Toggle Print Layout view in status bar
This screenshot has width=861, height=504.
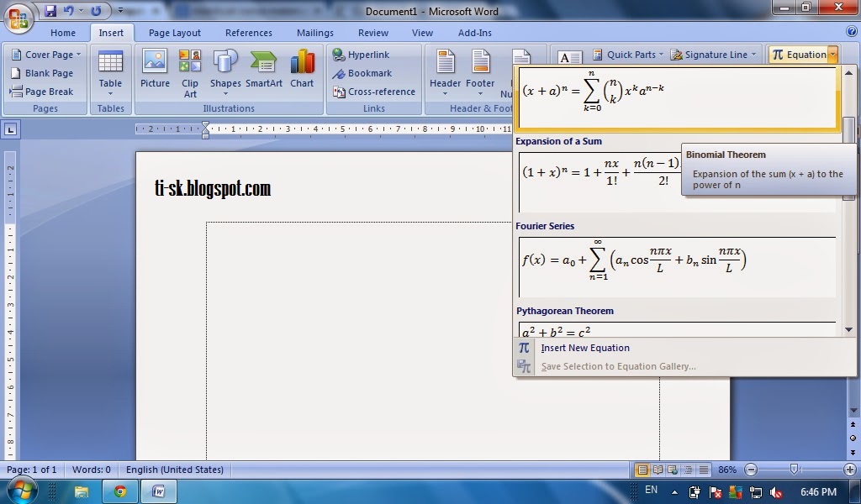642,470
